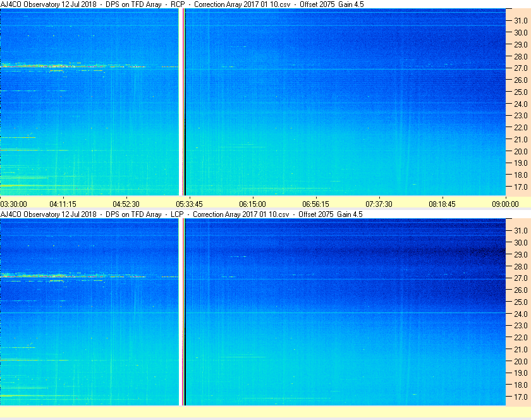Click the LCP panel's 29.0 frequency label
This screenshot has height=420, width=531.
tap(521, 254)
